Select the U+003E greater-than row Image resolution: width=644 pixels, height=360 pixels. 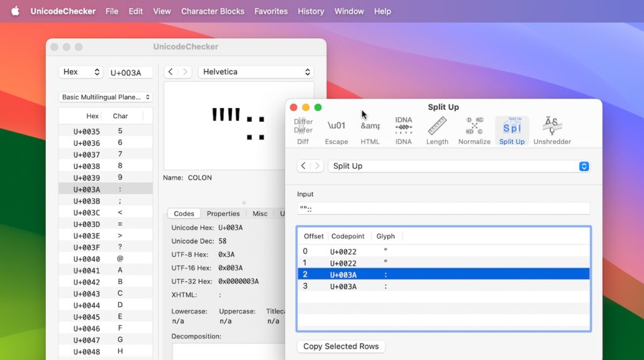(106, 236)
